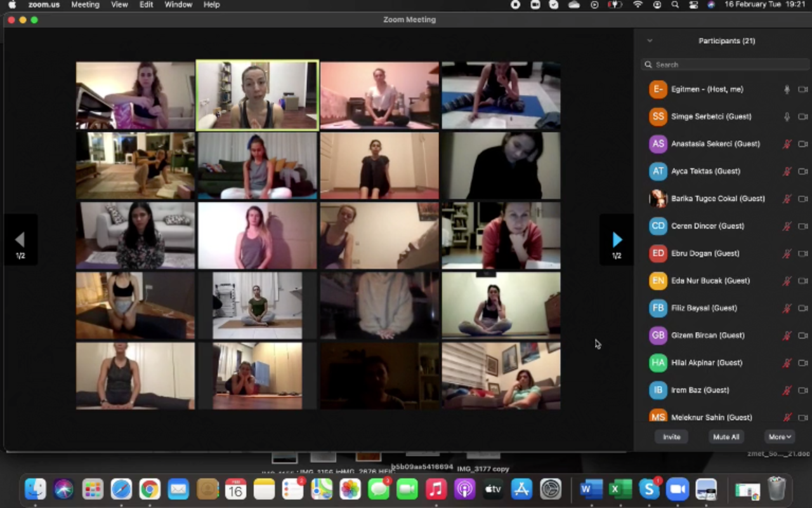Open the More dropdown in Participants panel
Image resolution: width=812 pixels, height=508 pixels.
[780, 437]
